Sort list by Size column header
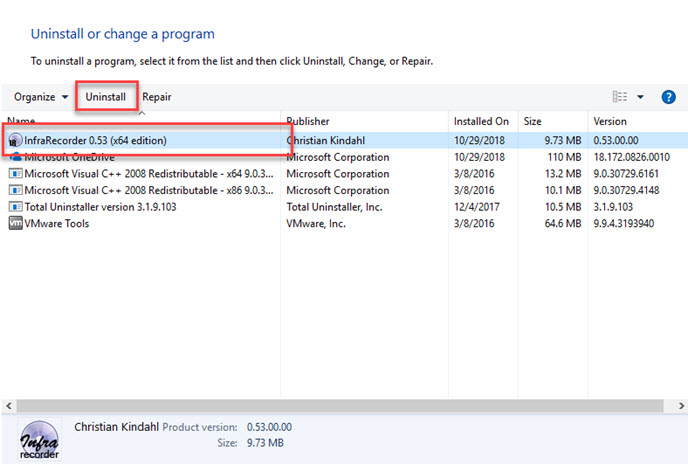 tap(532, 121)
